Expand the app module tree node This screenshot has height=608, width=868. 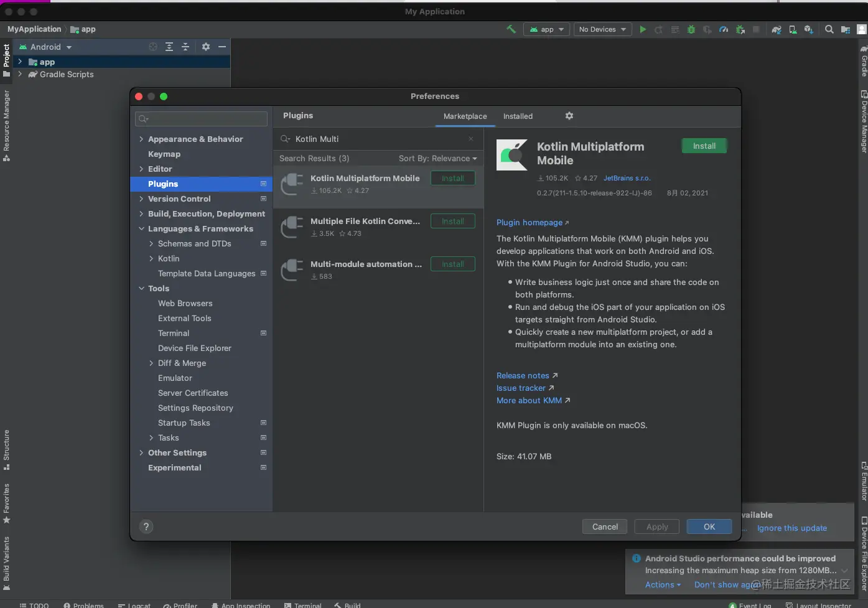(20, 62)
